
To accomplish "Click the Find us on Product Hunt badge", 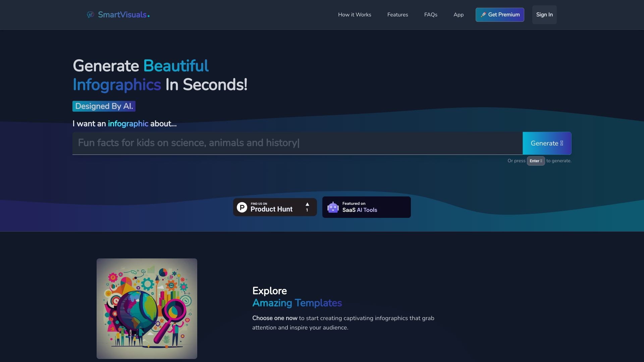I will point(275,207).
